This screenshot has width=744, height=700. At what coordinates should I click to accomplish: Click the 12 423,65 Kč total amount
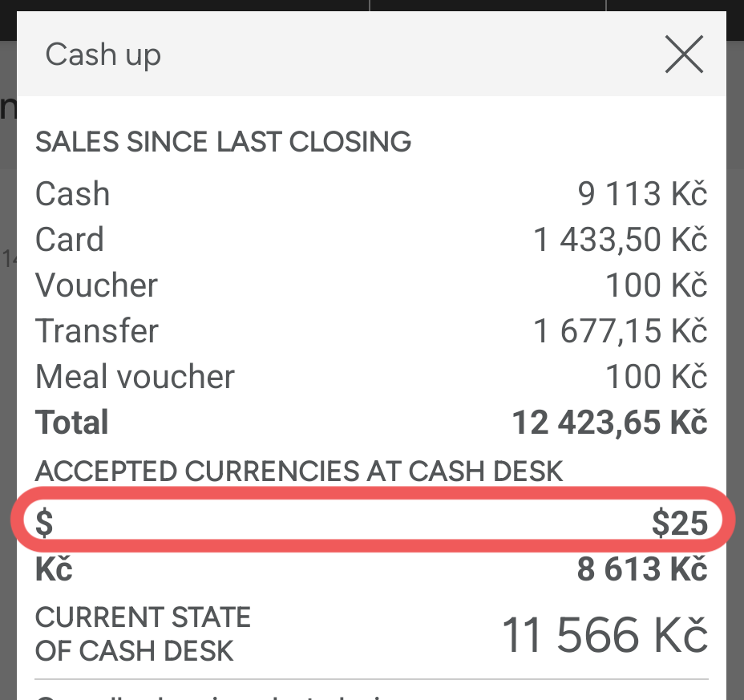609,423
